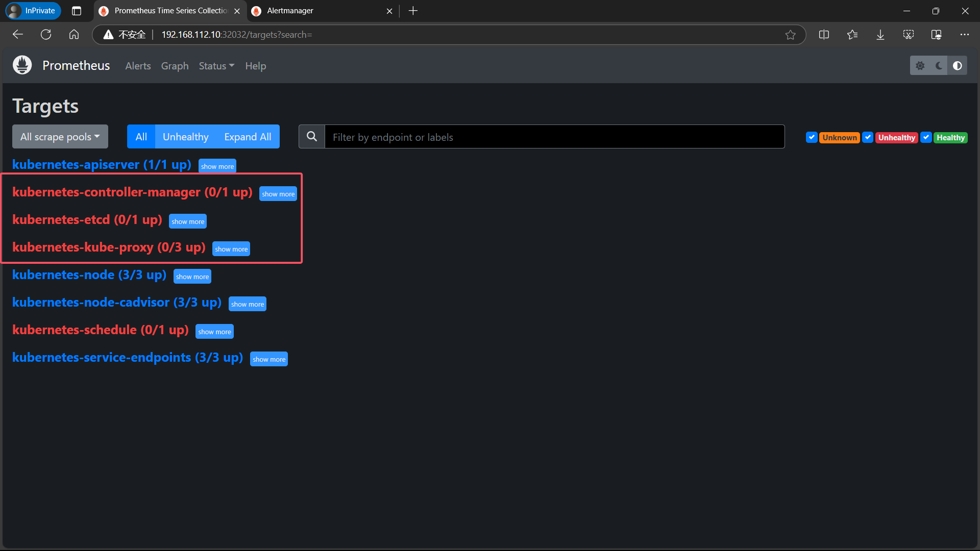Uncheck the Healthy filter checkbox

click(x=926, y=137)
